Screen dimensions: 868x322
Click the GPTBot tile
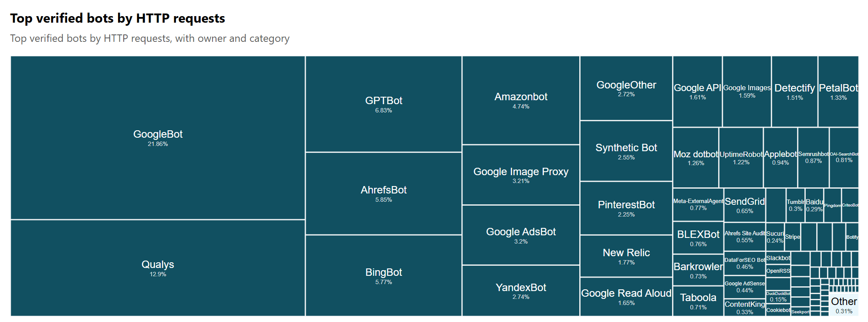tap(383, 104)
